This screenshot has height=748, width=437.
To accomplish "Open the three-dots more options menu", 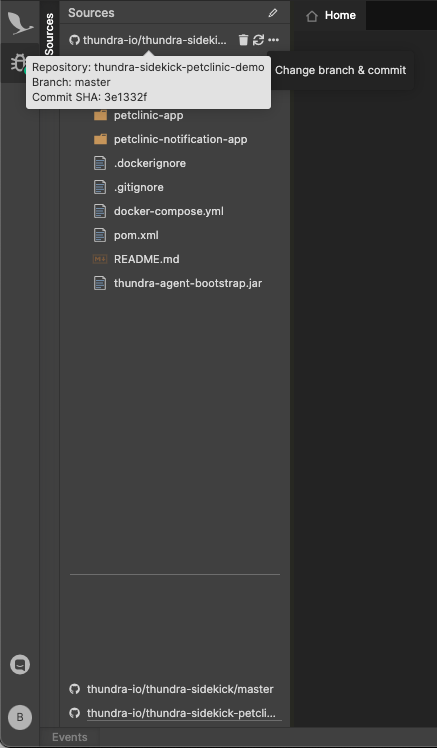I will click(x=273, y=40).
